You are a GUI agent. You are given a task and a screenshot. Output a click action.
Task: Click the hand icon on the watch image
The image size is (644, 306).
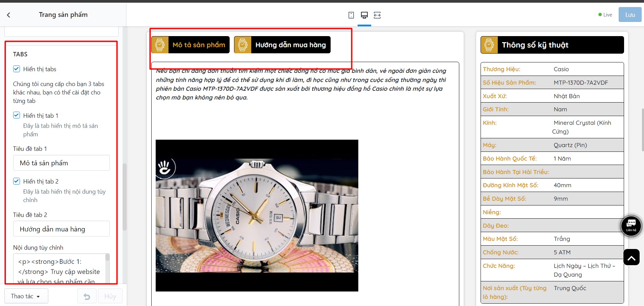pyautogui.click(x=165, y=168)
